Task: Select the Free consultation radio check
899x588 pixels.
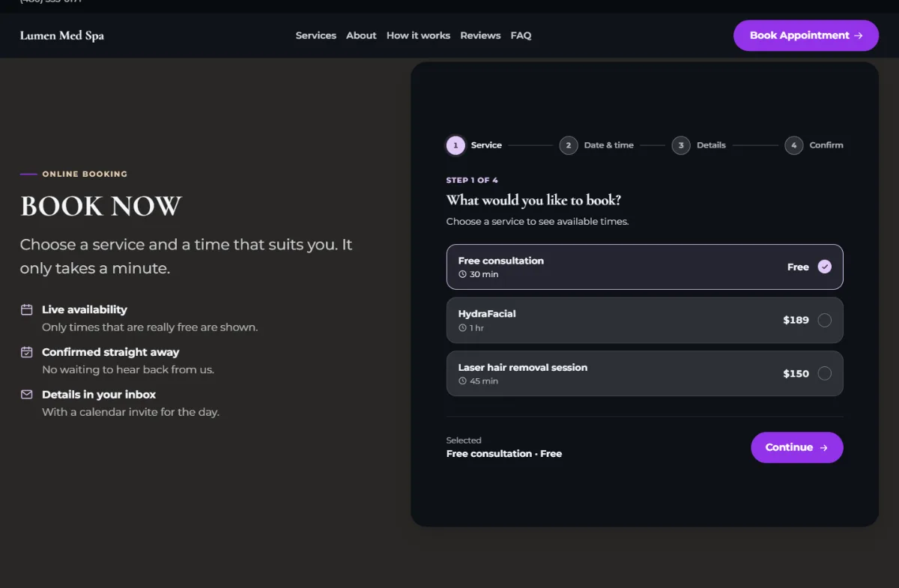Action: (x=825, y=267)
